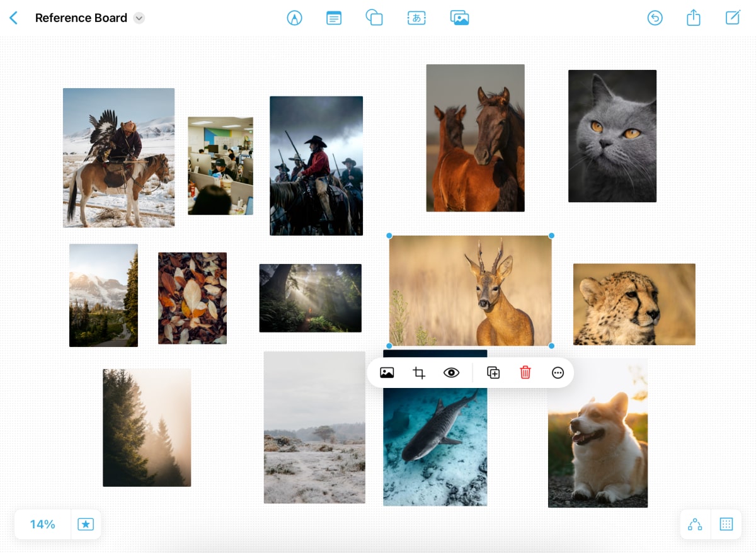Toggle the connector lines button
Viewport: 756px width, 553px height.
(x=695, y=524)
